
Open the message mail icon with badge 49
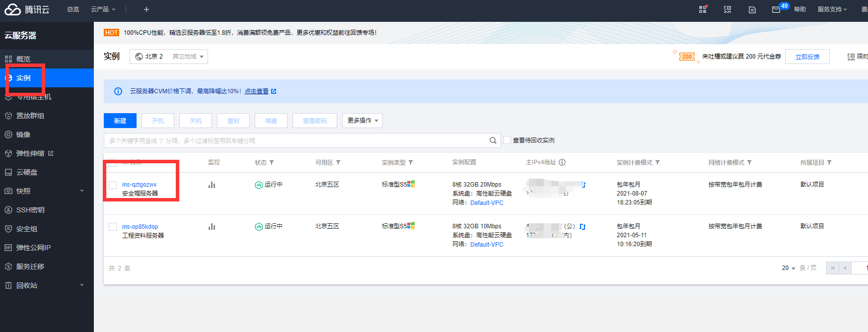pyautogui.click(x=776, y=9)
